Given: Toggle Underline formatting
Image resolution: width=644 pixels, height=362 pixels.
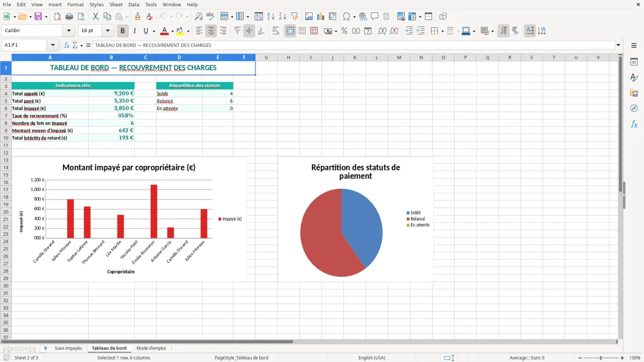Looking at the screenshot, I should (x=146, y=31).
